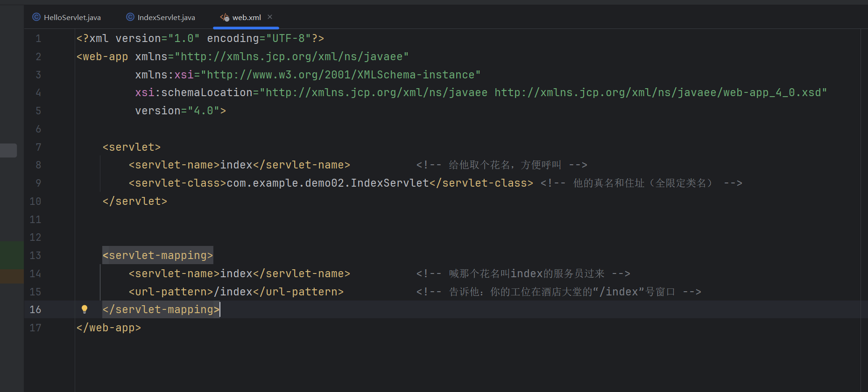This screenshot has width=868, height=392.
Task: Click the web.xml file type icon
Action: 225,17
